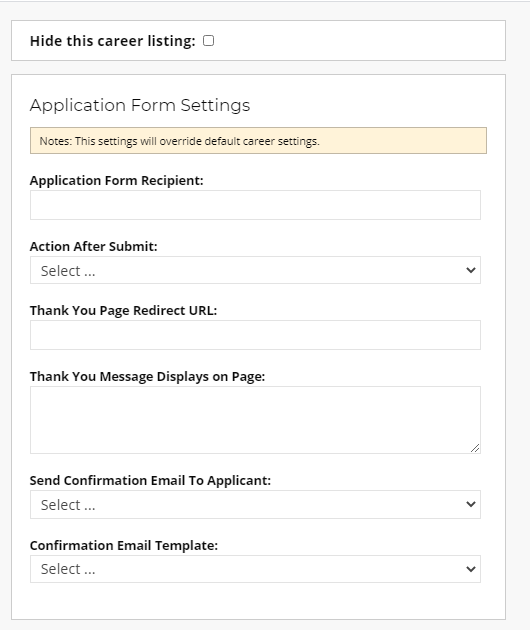Click the "Hide this career listing" label text

113,41
